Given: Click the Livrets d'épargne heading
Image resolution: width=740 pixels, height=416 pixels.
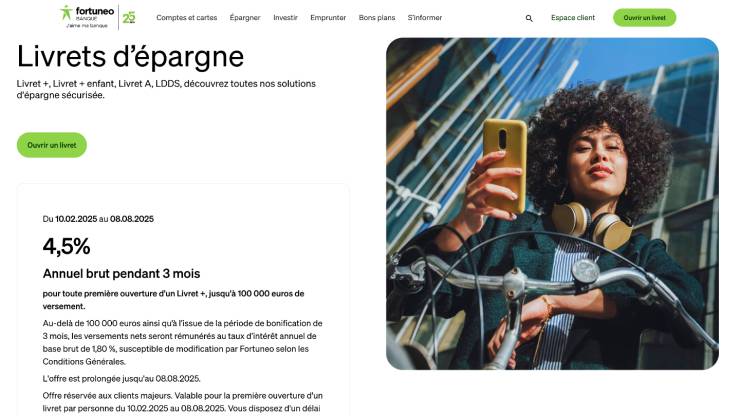Looking at the screenshot, I should (x=130, y=57).
